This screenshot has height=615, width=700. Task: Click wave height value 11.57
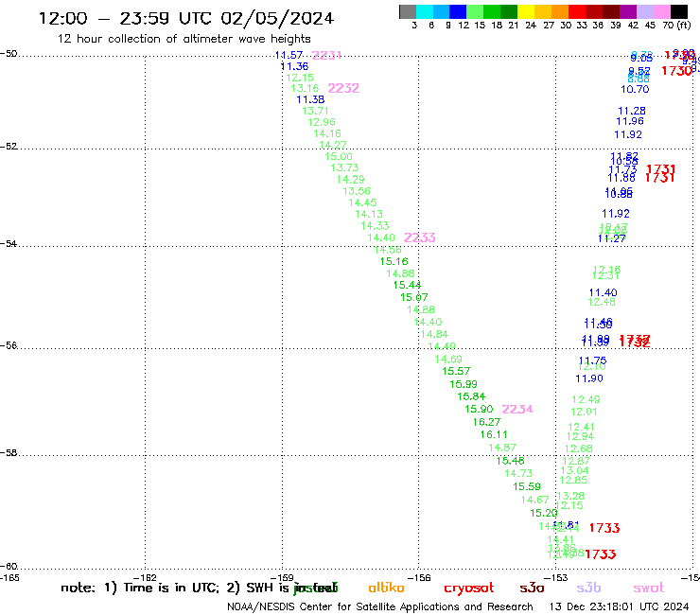tap(289, 55)
